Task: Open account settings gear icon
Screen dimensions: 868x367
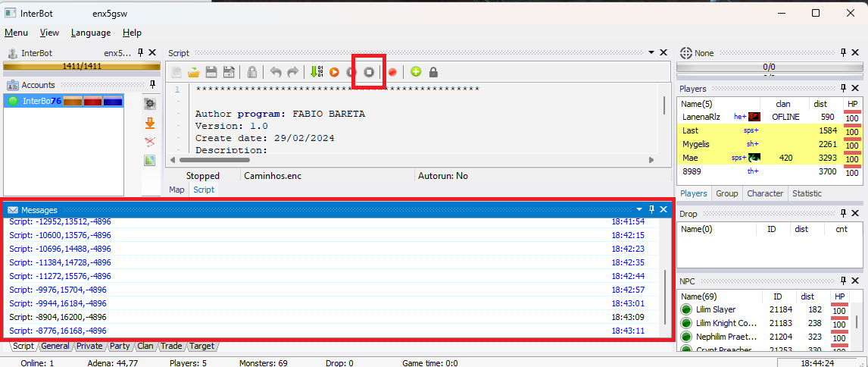Action: tap(149, 104)
